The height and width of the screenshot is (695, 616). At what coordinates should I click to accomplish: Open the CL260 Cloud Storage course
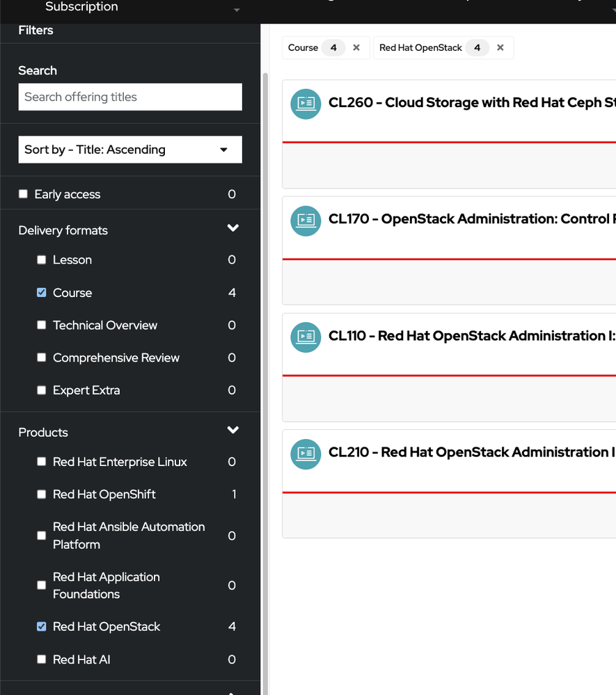pos(471,103)
